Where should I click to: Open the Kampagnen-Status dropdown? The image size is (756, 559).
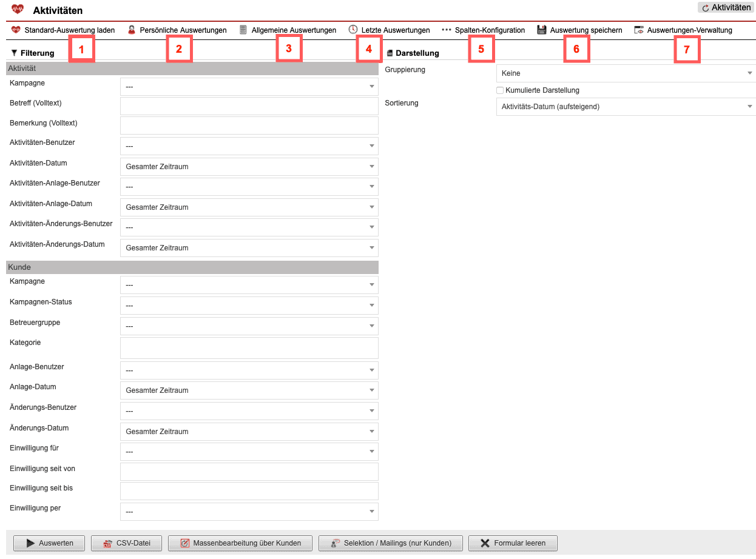pos(249,306)
